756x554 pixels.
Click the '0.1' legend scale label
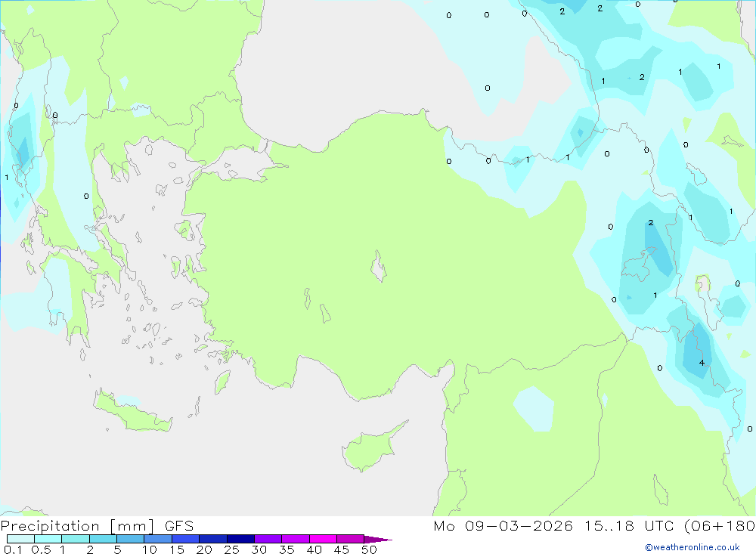click(13, 549)
